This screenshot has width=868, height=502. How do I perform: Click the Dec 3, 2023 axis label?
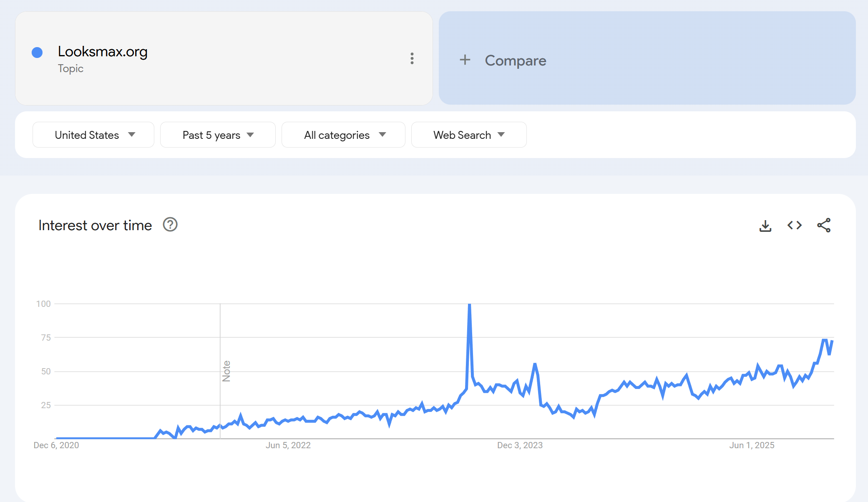[x=520, y=445]
